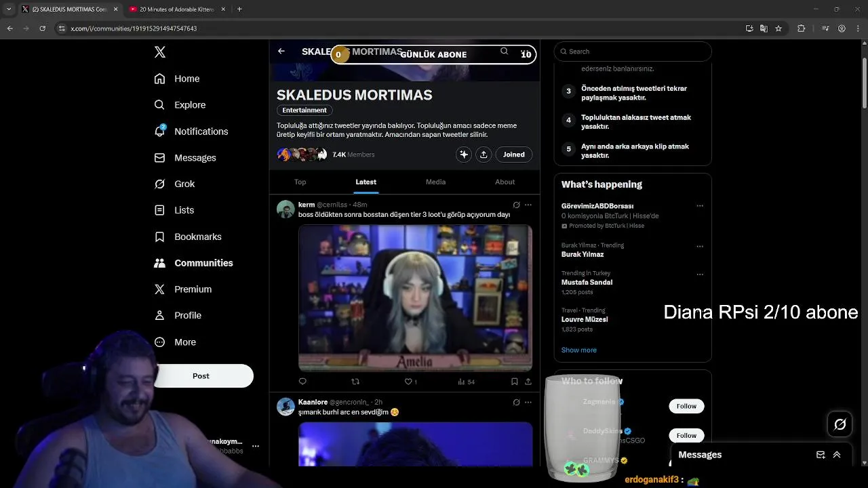The width and height of the screenshot is (868, 488).
Task: Click the community search magnifier icon
Action: point(504,52)
